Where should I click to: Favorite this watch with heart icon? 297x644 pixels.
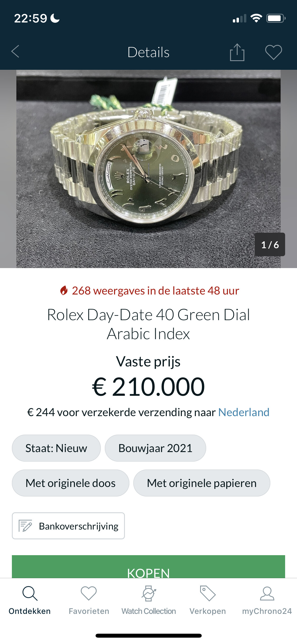pos(273,52)
